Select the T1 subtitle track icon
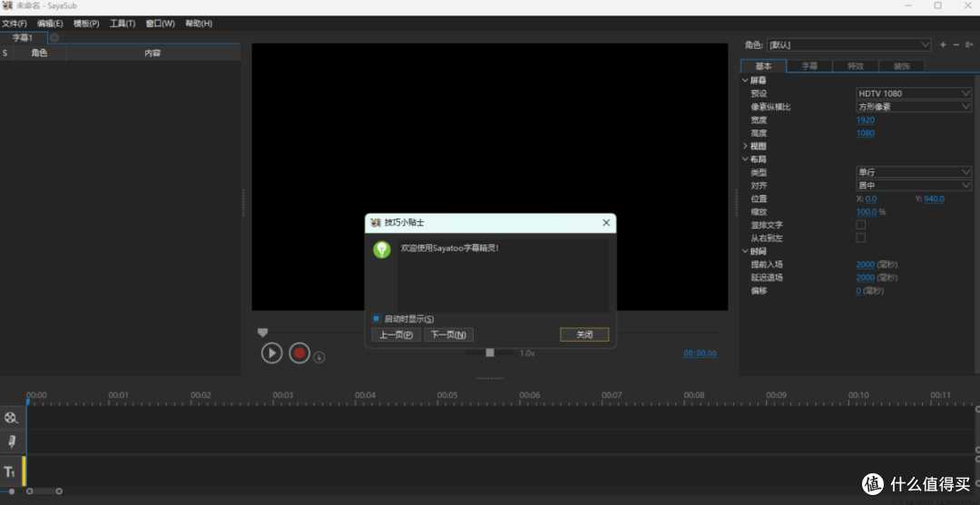The height and width of the screenshot is (505, 980). pos(10,472)
